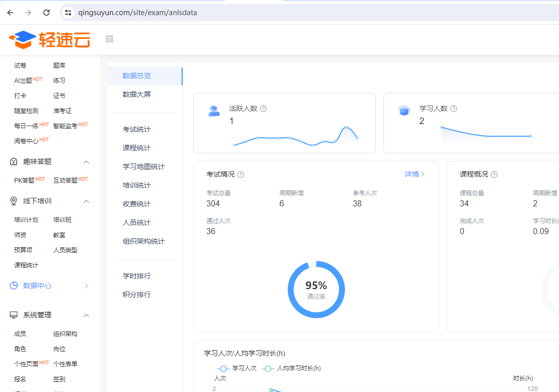Open the apps grid icon
The image size is (559, 392).
pyautogui.click(x=109, y=39)
